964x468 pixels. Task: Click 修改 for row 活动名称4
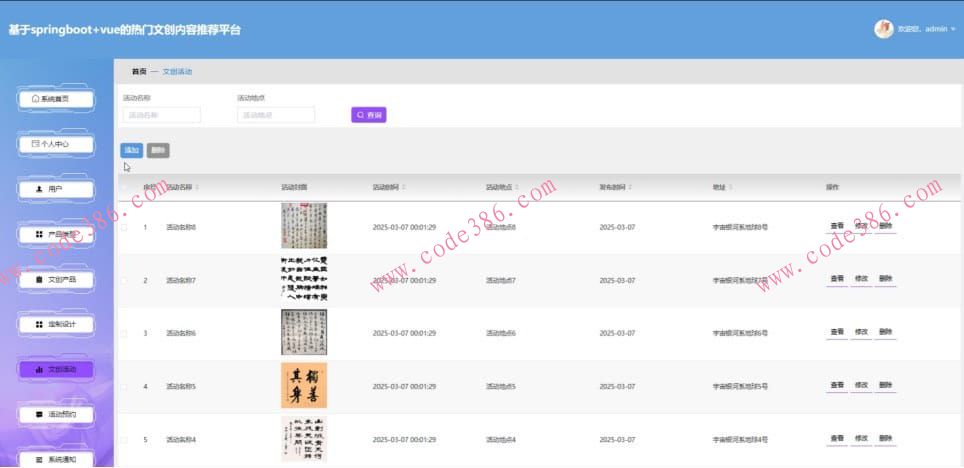(x=861, y=438)
